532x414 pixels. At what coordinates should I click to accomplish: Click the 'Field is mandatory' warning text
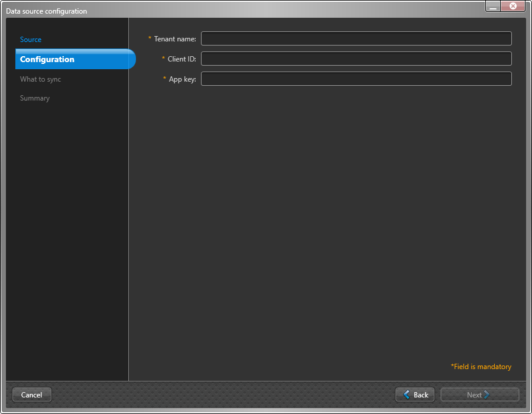pyautogui.click(x=480, y=366)
